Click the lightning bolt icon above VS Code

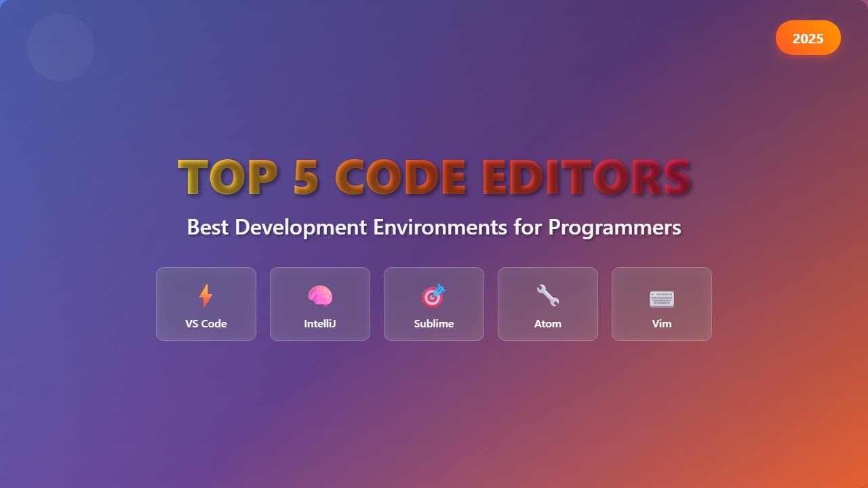205,296
